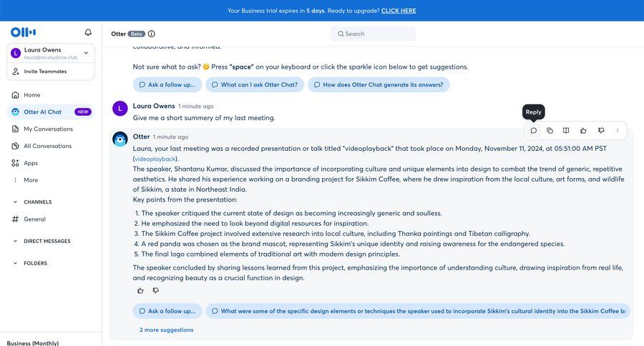Screen dimensions: 644x346
Task: Click the Search field
Action: tap(373, 34)
